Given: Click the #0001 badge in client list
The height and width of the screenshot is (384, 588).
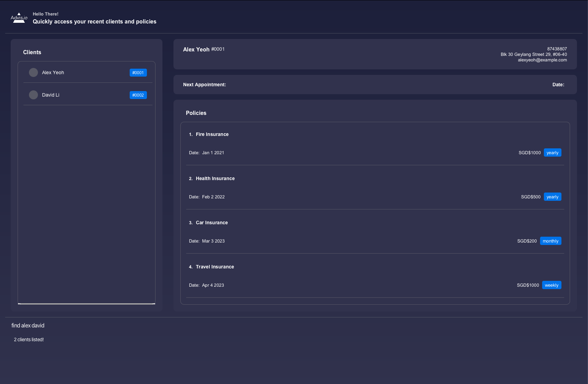Looking at the screenshot, I should 138,72.
